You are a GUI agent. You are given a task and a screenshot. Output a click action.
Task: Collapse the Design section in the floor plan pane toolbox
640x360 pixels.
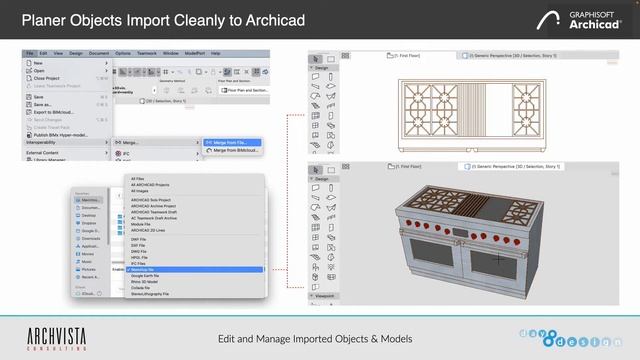coord(312,68)
